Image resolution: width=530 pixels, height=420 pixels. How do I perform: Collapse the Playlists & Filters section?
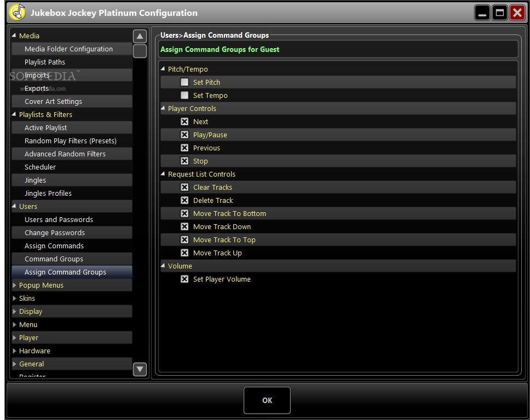point(14,114)
